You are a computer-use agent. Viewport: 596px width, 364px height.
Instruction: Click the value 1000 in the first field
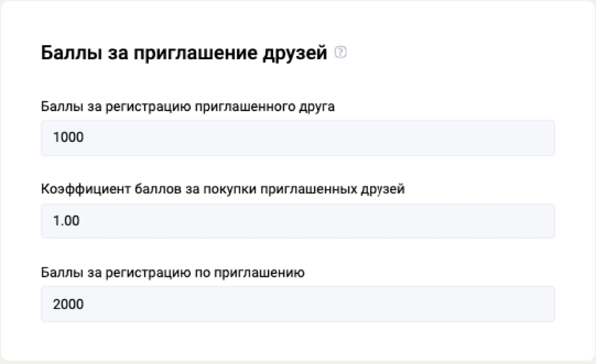point(66,138)
